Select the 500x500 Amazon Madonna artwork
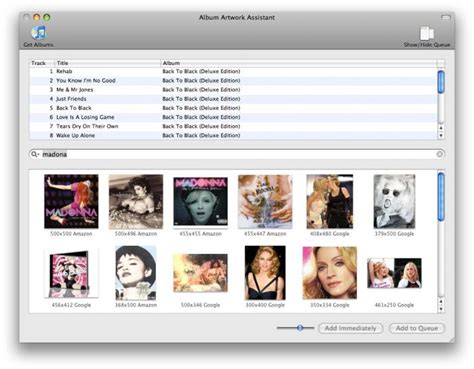The width and height of the screenshot is (474, 369). pyautogui.click(x=71, y=201)
